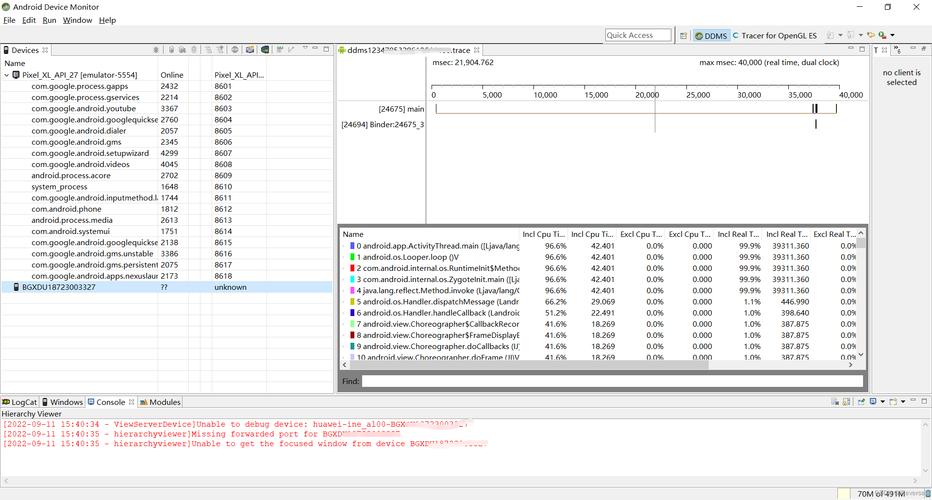Open the Display Selected Console dropdown arrow
The image size is (932, 500).
point(883,402)
